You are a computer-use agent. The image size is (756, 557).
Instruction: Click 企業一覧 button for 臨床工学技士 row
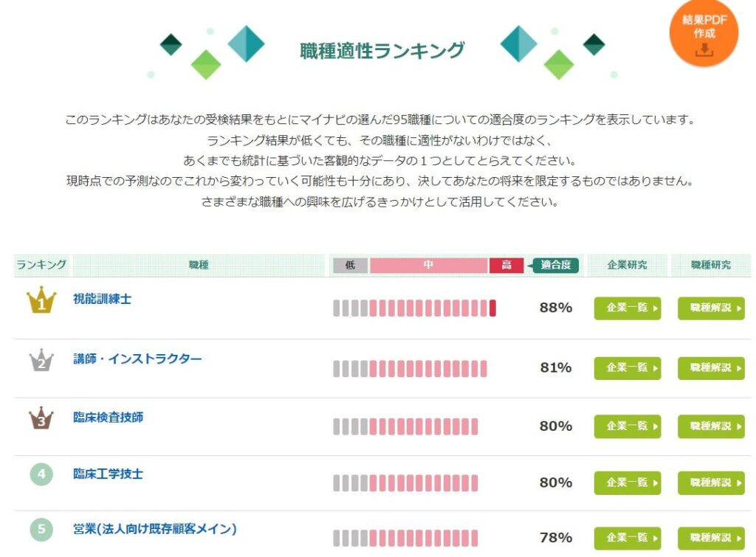click(628, 482)
